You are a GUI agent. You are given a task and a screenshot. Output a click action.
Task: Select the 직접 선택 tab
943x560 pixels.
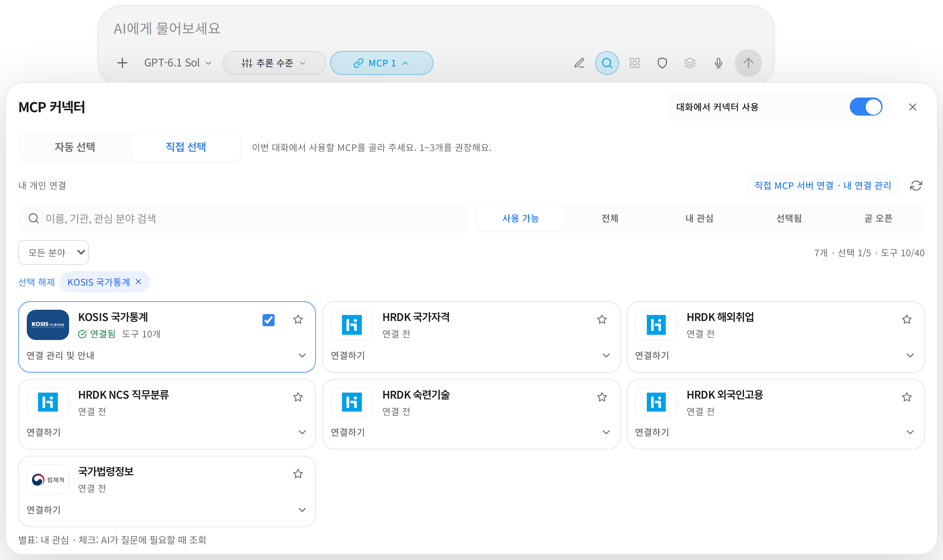pos(186,147)
